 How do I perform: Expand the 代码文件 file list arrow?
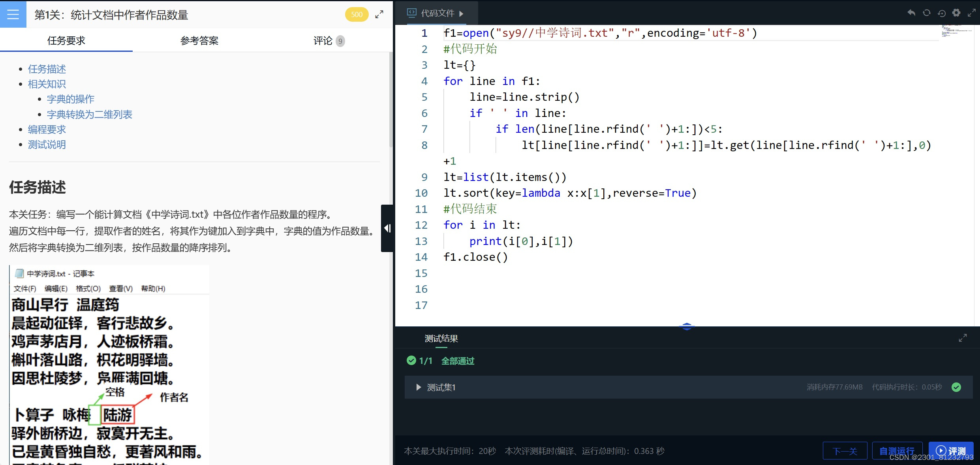(x=461, y=14)
